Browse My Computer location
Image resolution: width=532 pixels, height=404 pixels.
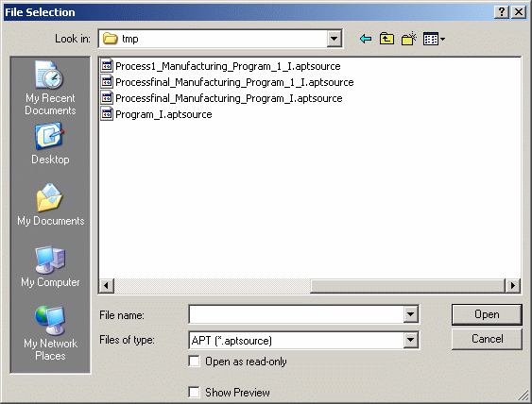[x=50, y=267]
